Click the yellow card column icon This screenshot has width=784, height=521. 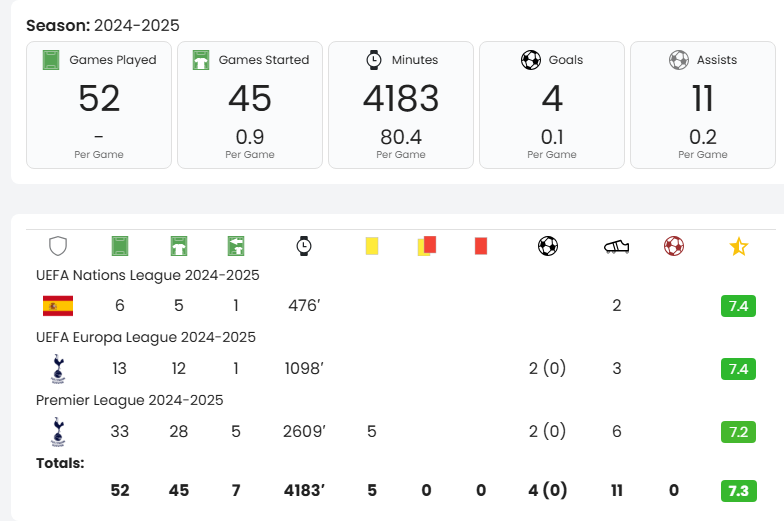pos(372,245)
